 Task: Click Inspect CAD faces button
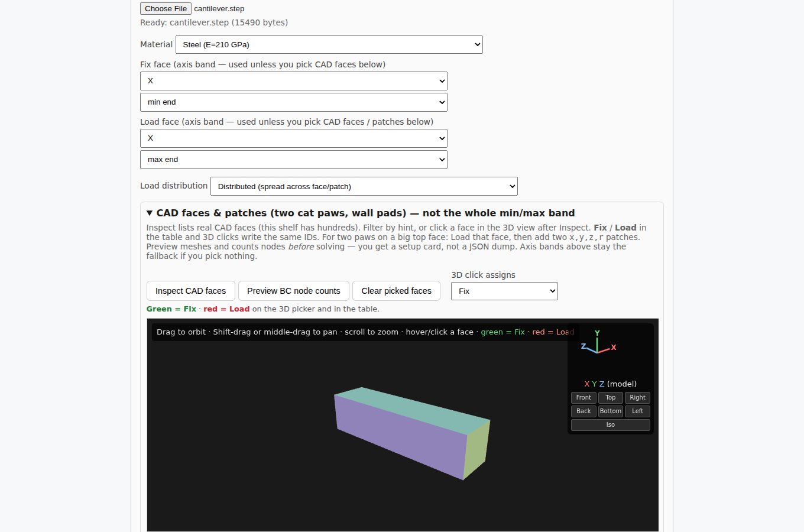point(191,291)
